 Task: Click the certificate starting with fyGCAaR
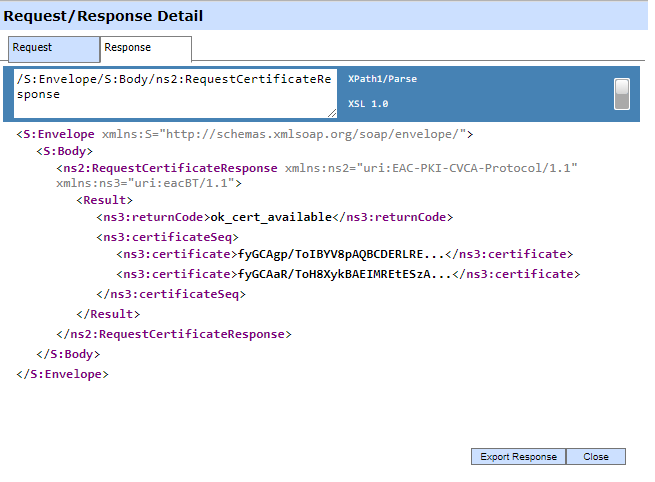[x=344, y=274]
